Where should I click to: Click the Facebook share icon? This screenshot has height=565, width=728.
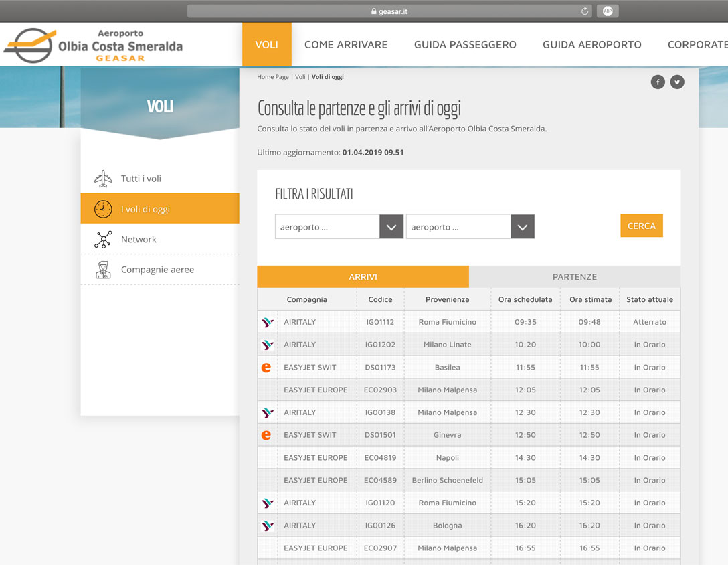coord(658,82)
